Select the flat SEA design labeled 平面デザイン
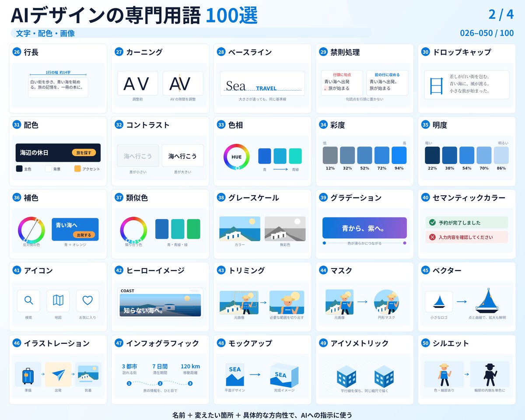The image size is (525, 420). [234, 374]
